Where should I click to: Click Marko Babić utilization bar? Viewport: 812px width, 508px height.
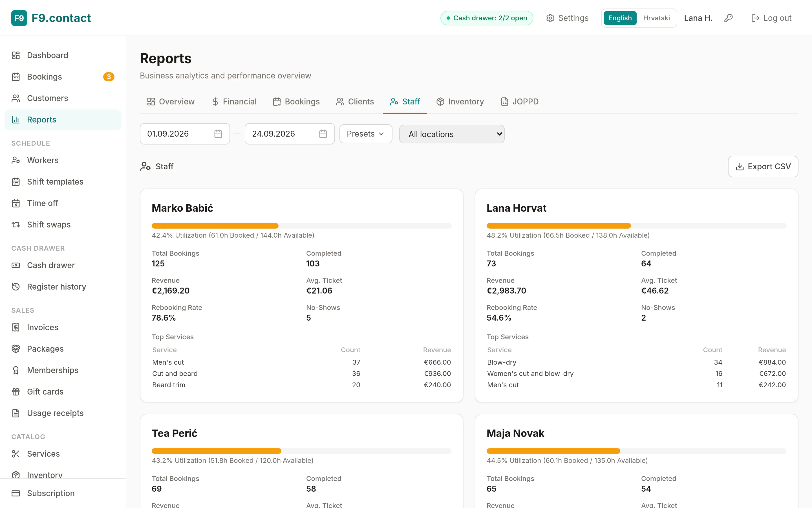coord(301,226)
